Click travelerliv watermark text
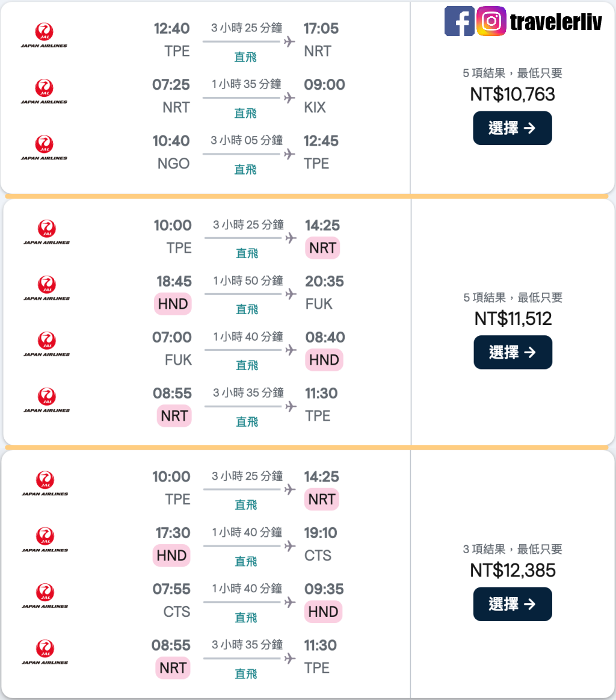Image resolution: width=616 pixels, height=700 pixels. point(556,22)
